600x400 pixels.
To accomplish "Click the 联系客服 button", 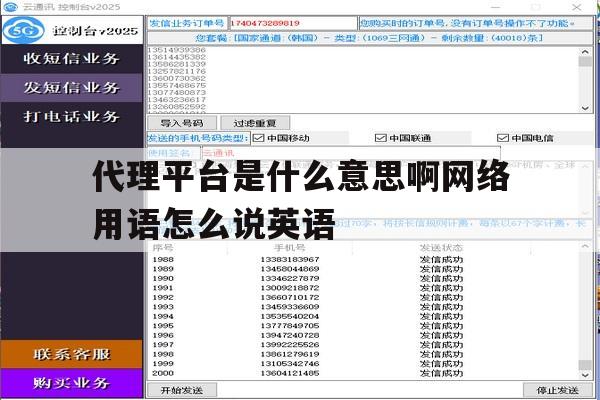I will coord(71,354).
